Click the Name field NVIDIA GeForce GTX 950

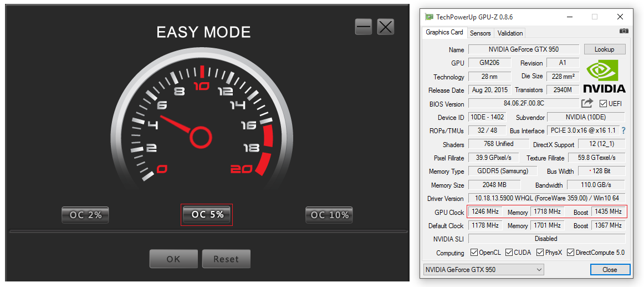524,49
